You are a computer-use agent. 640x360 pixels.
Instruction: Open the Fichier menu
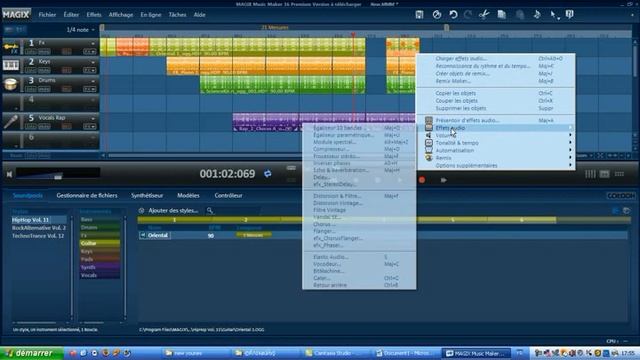(x=47, y=15)
